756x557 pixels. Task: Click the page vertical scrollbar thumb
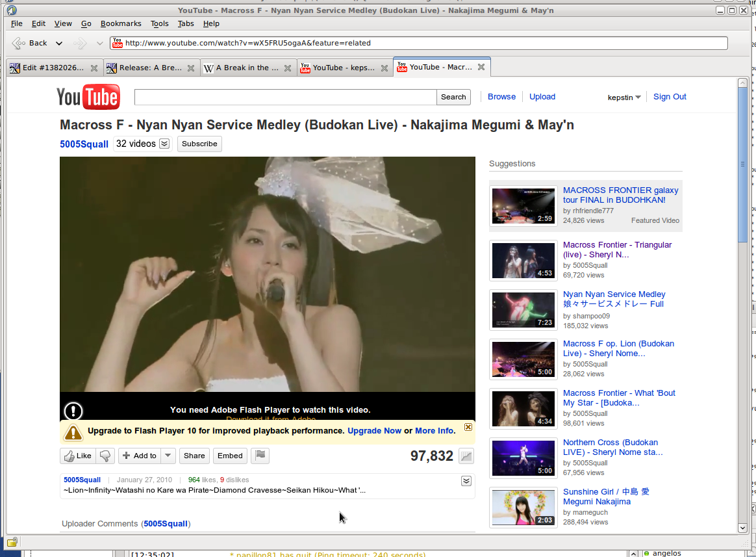(742, 166)
